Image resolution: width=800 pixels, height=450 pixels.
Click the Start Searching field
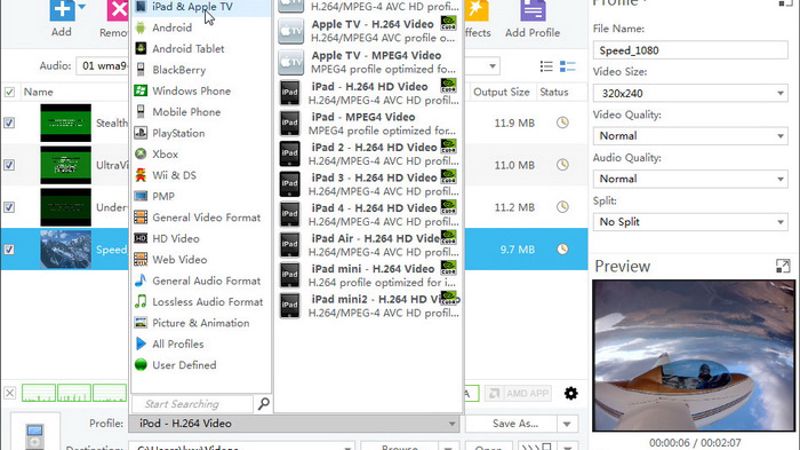pos(192,404)
